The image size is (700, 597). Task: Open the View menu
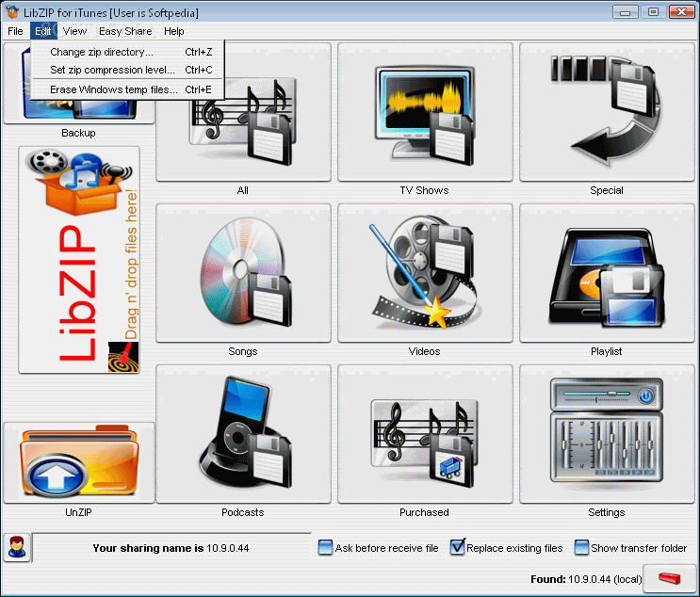(74, 31)
